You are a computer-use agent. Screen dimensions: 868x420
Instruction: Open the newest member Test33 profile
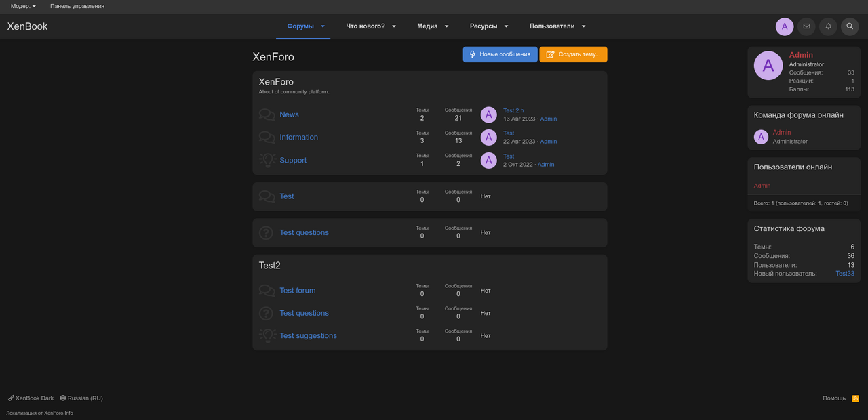(x=845, y=274)
